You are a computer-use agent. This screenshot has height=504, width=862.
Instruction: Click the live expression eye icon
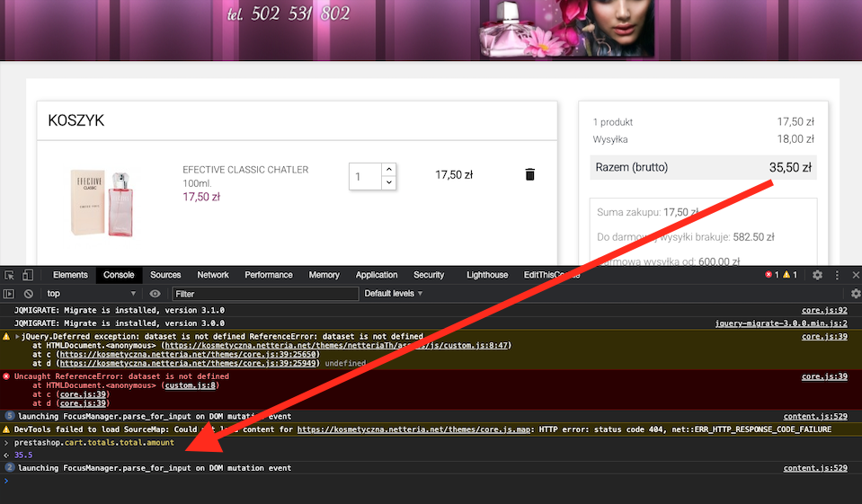155,294
